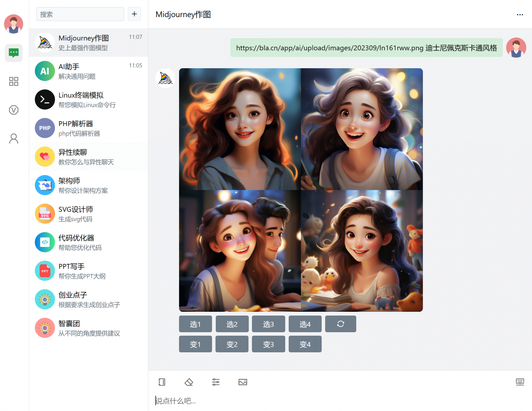Click the heart icon of 异性续聊

(x=45, y=157)
